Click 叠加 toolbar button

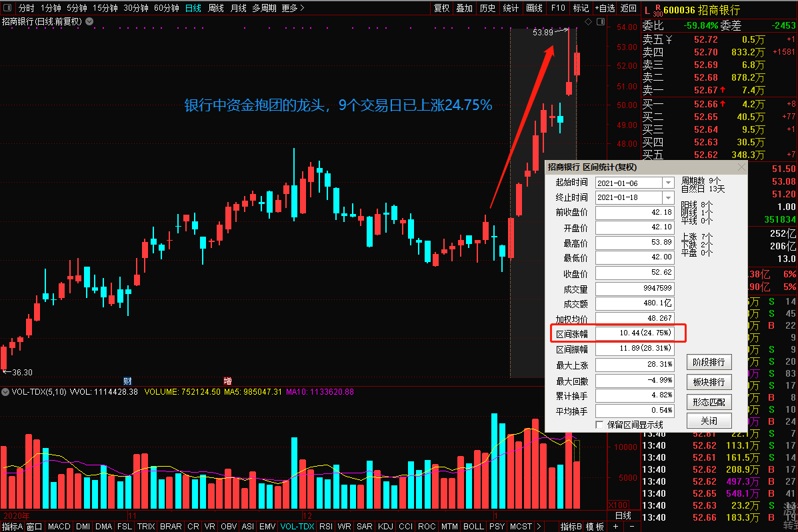coord(464,7)
